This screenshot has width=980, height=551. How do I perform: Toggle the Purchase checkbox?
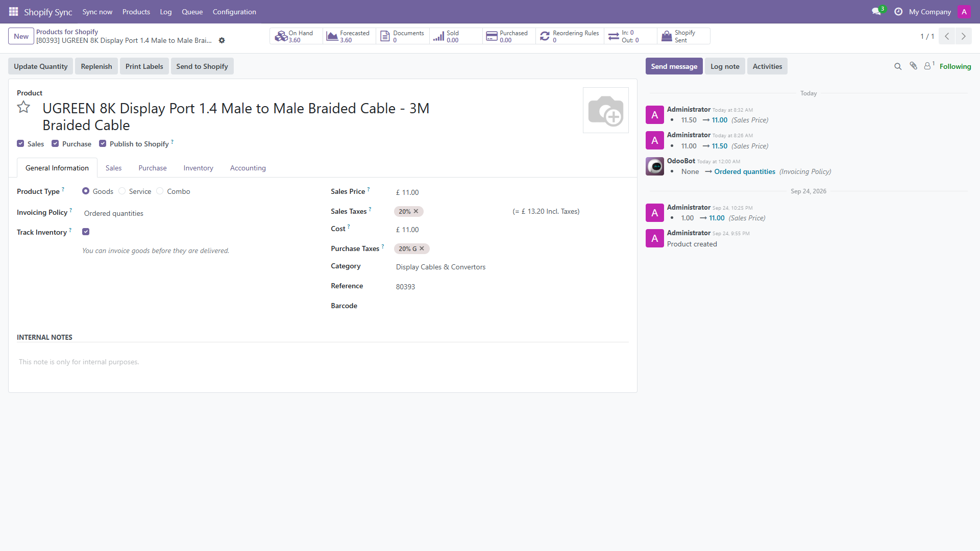55,144
